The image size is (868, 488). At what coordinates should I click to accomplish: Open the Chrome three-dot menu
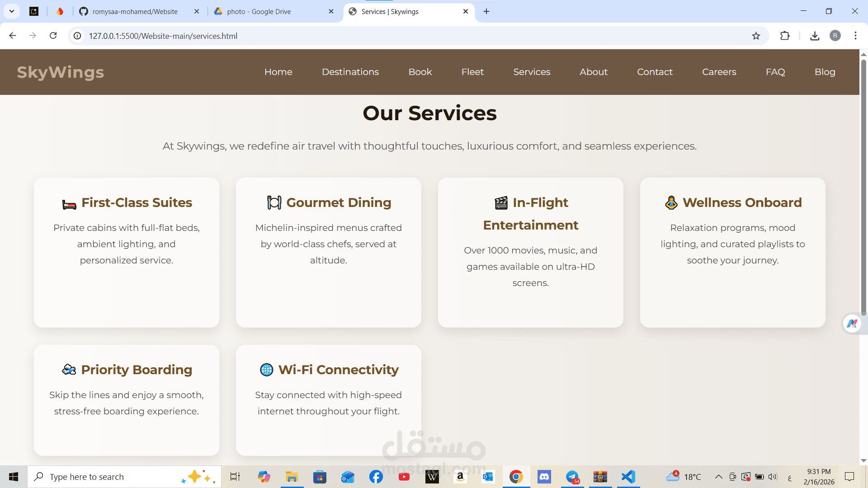coord(855,36)
